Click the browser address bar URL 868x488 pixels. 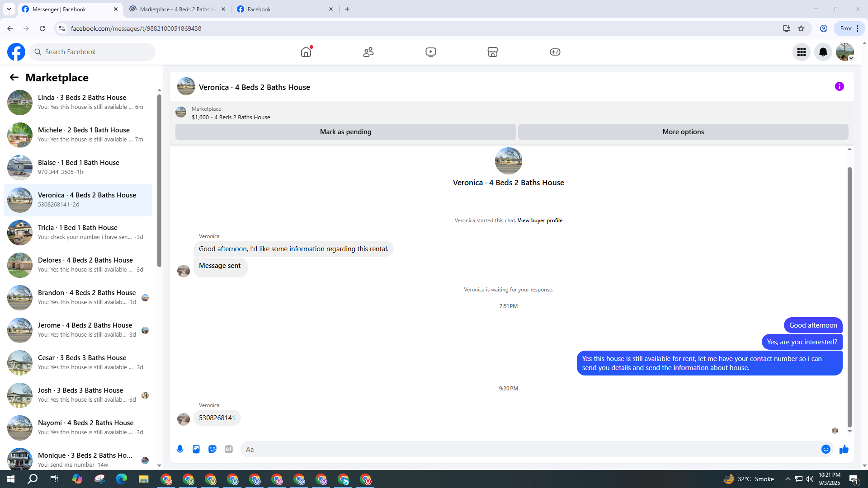(x=136, y=28)
